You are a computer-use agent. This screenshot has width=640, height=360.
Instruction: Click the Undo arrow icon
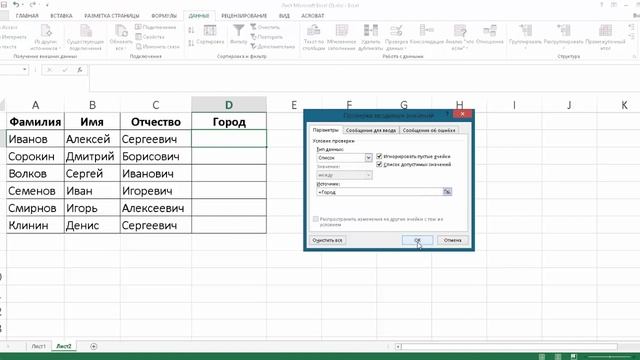click(16, 5)
